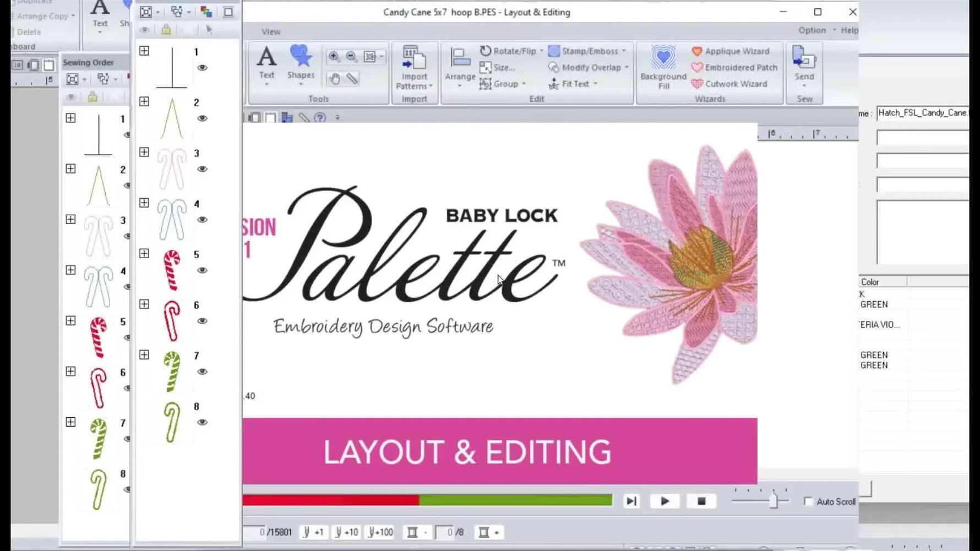Skip to end of stitch simulation

coord(631,501)
